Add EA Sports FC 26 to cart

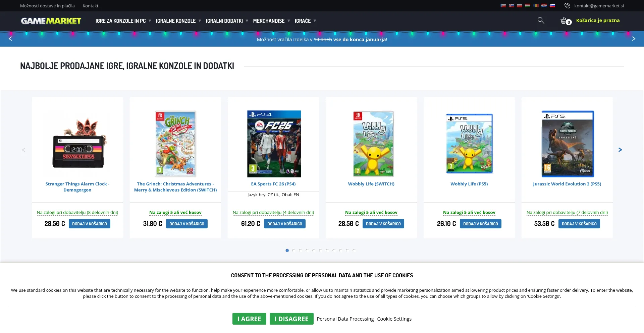click(285, 224)
